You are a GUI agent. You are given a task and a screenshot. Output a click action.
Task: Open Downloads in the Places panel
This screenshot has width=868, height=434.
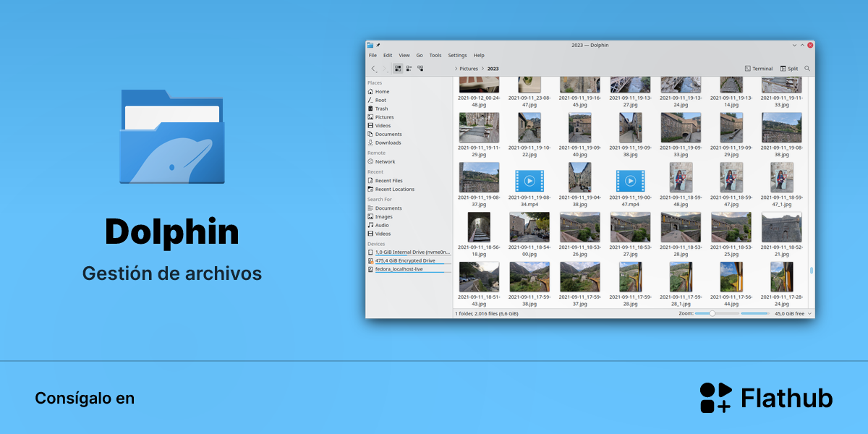(409, 142)
